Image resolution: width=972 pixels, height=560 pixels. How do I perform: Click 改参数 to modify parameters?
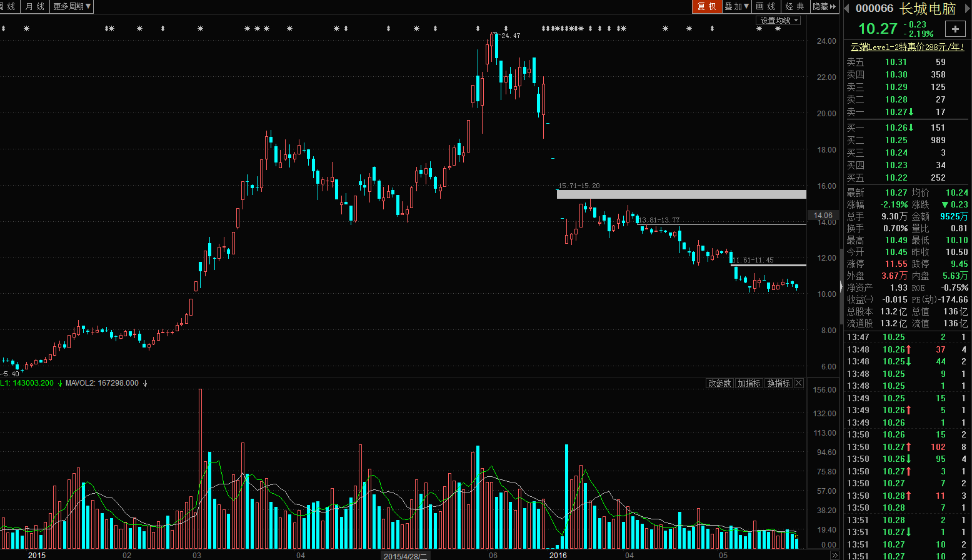coord(719,383)
